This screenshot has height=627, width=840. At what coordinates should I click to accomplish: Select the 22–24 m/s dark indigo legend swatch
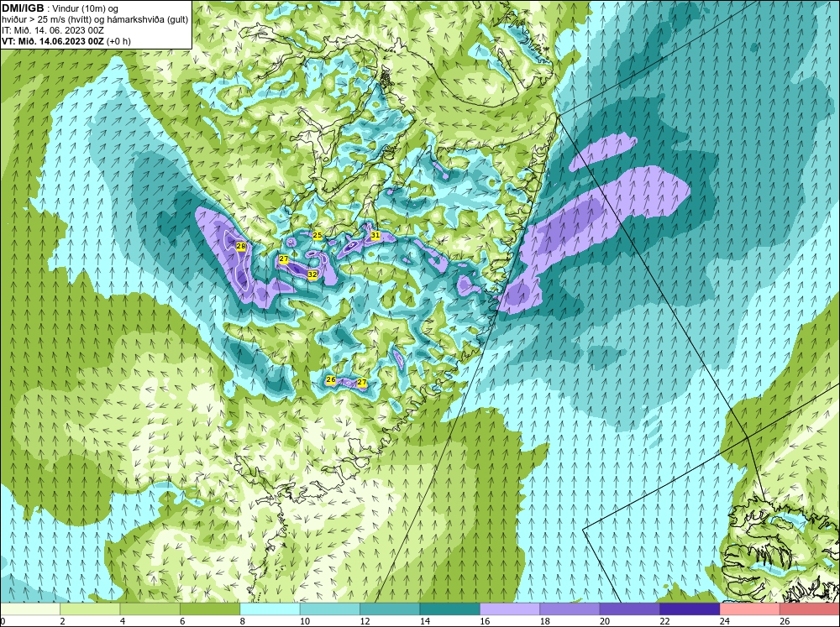[690, 609]
